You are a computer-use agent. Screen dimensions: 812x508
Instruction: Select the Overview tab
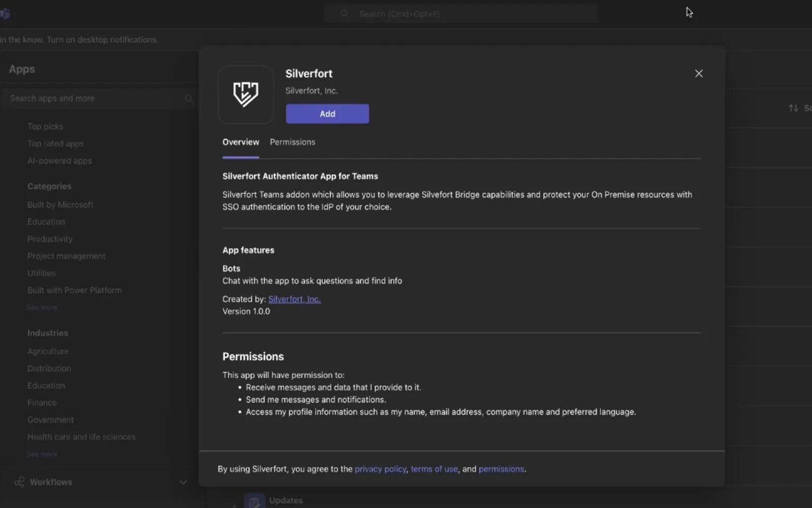(241, 142)
